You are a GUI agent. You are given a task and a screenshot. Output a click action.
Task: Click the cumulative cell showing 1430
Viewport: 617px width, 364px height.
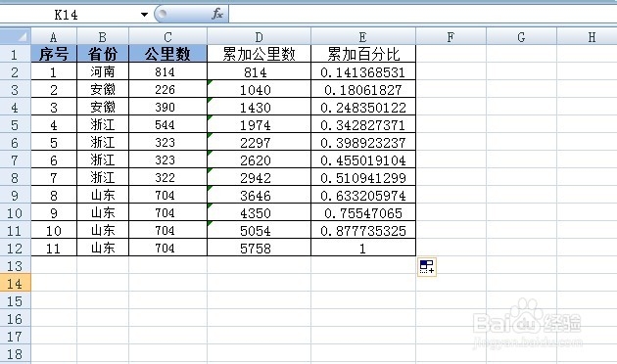point(259,107)
